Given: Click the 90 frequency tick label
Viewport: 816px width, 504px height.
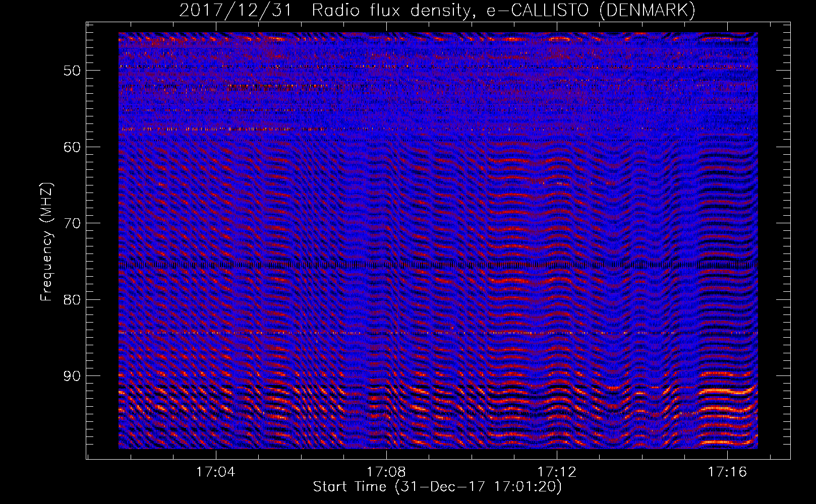Looking at the screenshot, I should (x=72, y=376).
